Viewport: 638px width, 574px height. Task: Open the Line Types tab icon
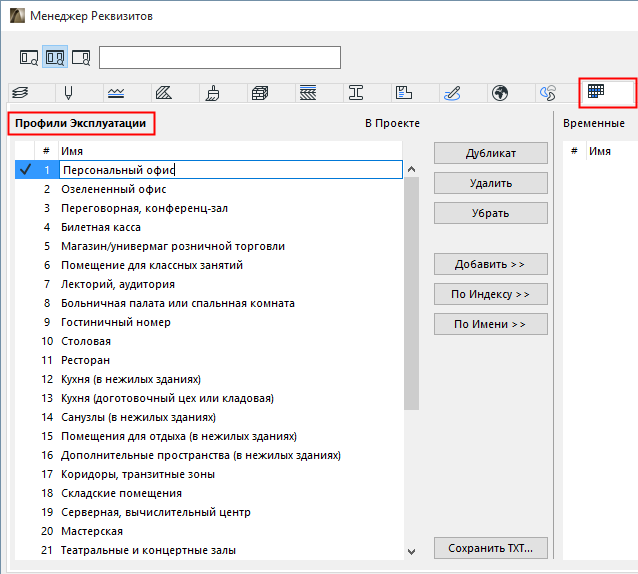tap(116, 93)
